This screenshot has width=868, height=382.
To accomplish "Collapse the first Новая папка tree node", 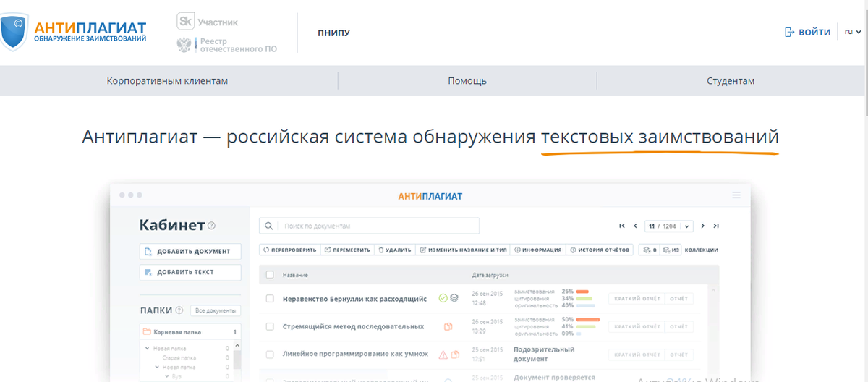I will tap(148, 349).
